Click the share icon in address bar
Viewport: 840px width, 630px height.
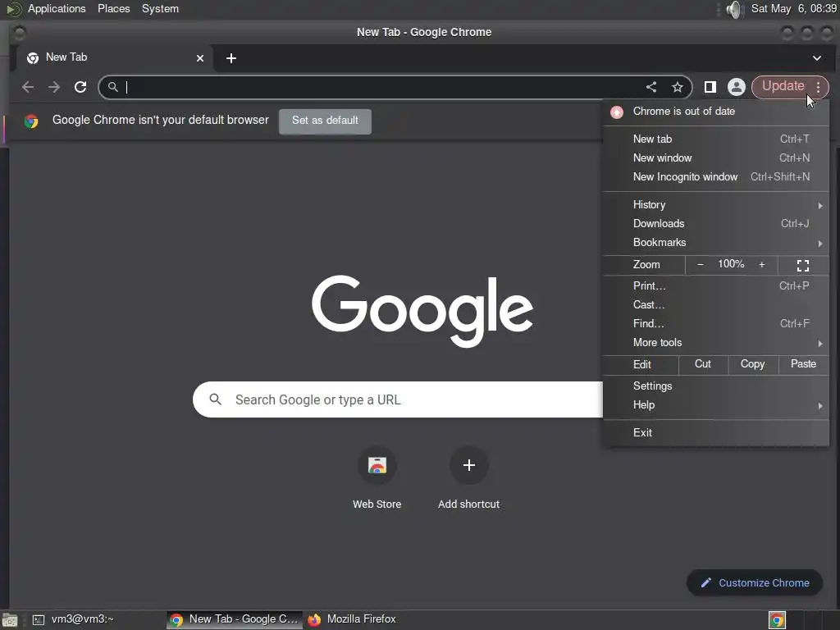651,87
